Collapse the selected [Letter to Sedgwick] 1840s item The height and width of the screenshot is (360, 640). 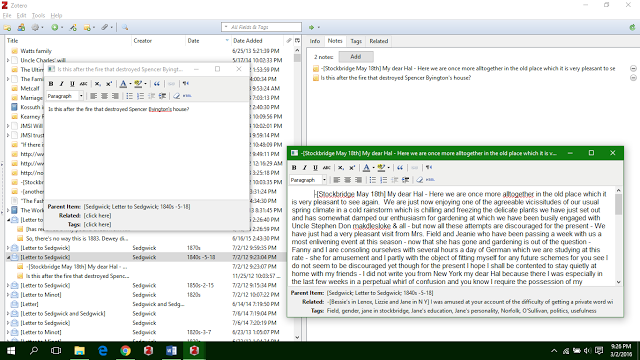coord(8,257)
